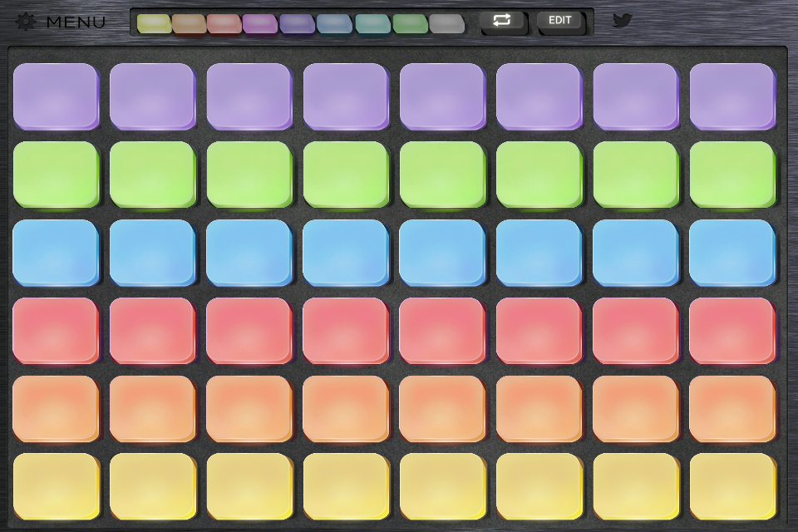Click the second orange pad
The height and width of the screenshot is (532, 798).
point(153,409)
